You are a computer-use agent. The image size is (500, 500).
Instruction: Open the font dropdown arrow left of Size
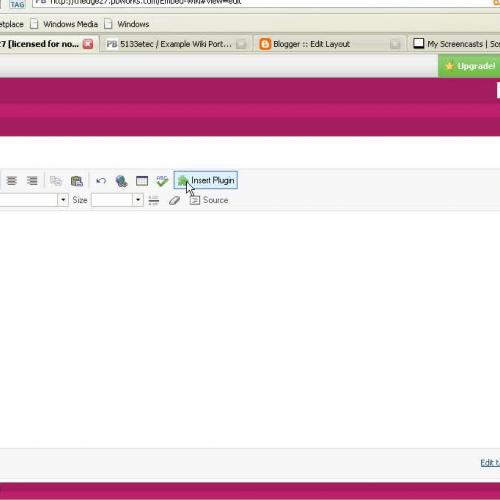click(x=63, y=200)
